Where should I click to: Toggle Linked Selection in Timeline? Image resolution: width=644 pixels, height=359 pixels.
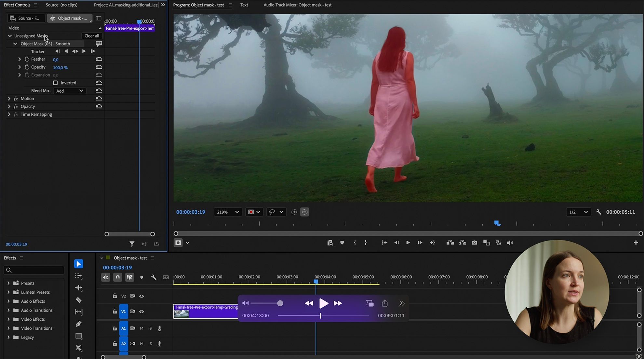[x=129, y=277]
